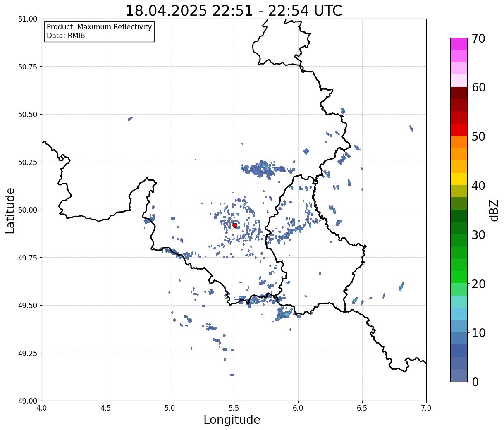The image size is (504, 430).
Task: Pick the bright red swatch above 50
Action: 459,130
